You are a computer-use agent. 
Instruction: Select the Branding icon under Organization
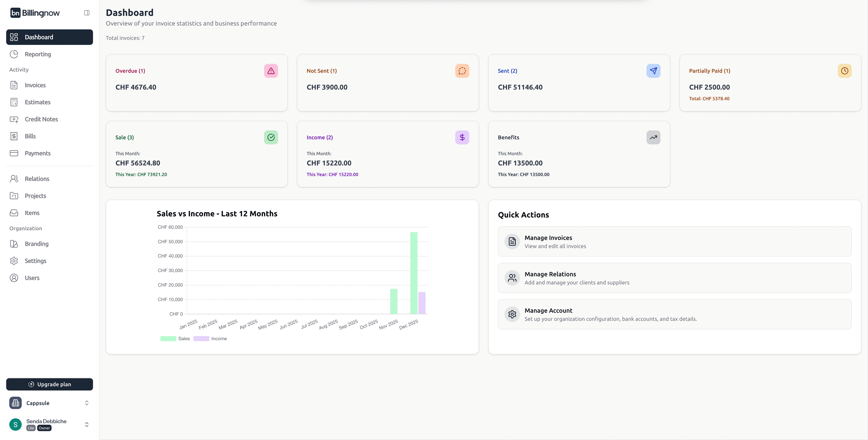[14, 244]
